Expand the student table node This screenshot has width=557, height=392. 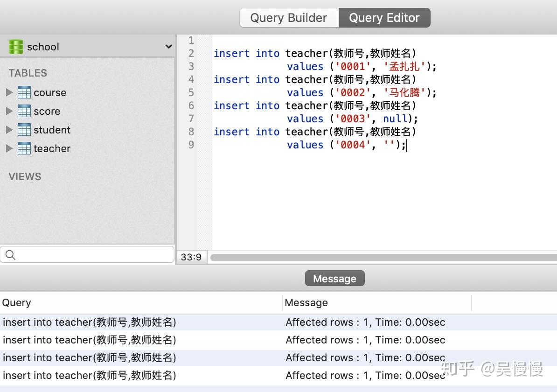point(9,130)
